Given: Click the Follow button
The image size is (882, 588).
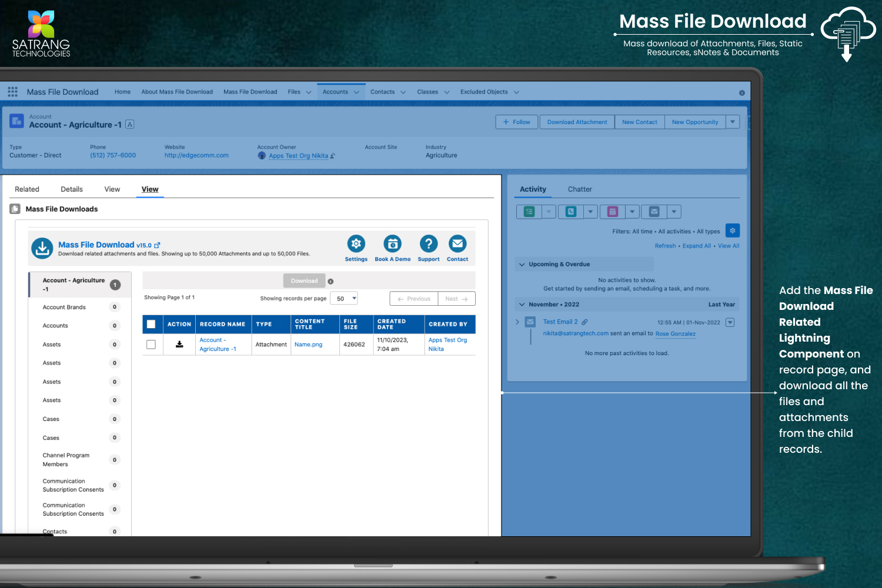Looking at the screenshot, I should [516, 122].
